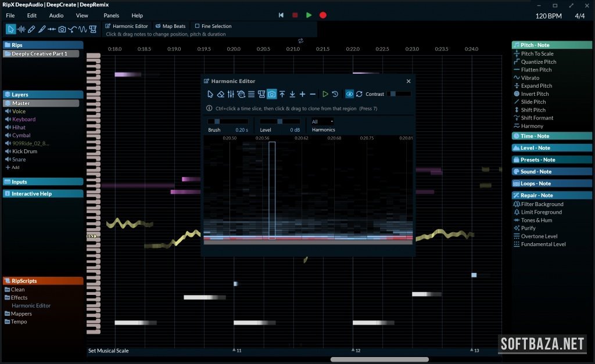Expand the Clean folder in RipScripts
This screenshot has width=595, height=364.
[8, 290]
